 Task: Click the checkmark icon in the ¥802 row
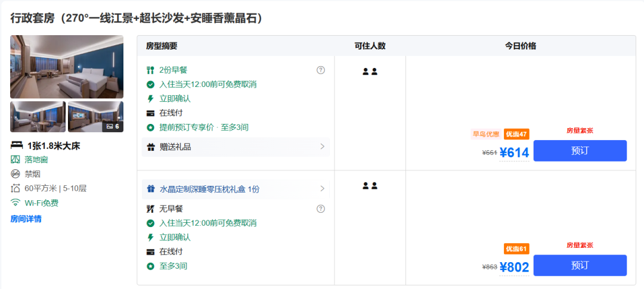pos(150,223)
